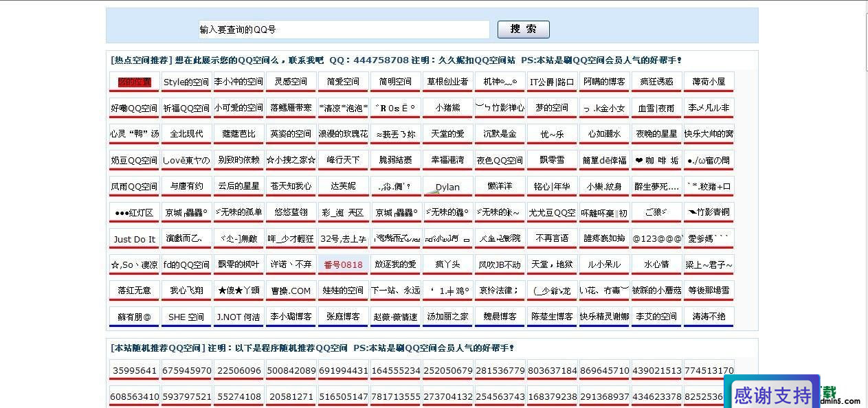Open the 好嘞QQ空间 link
Image resolution: width=868 pixels, height=408 pixels.
coord(134,108)
